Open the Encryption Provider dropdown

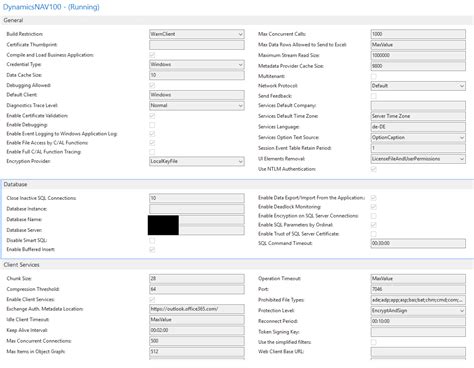coord(197,161)
